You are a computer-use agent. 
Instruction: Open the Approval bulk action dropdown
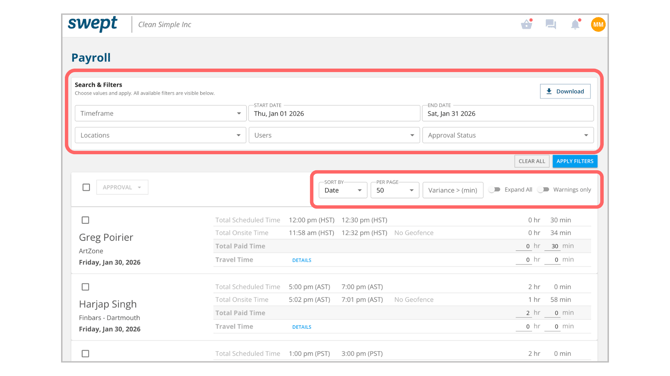click(122, 187)
